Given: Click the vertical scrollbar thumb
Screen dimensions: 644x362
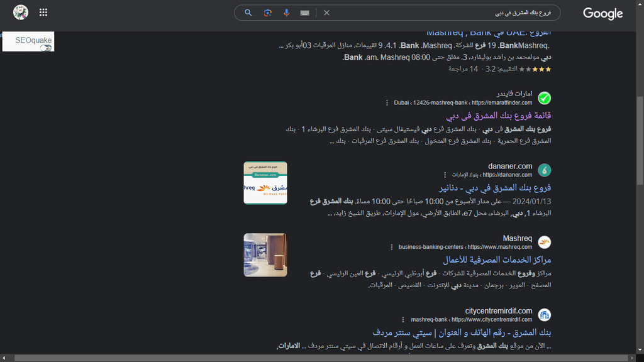Looking at the screenshot, I should (x=640, y=141).
